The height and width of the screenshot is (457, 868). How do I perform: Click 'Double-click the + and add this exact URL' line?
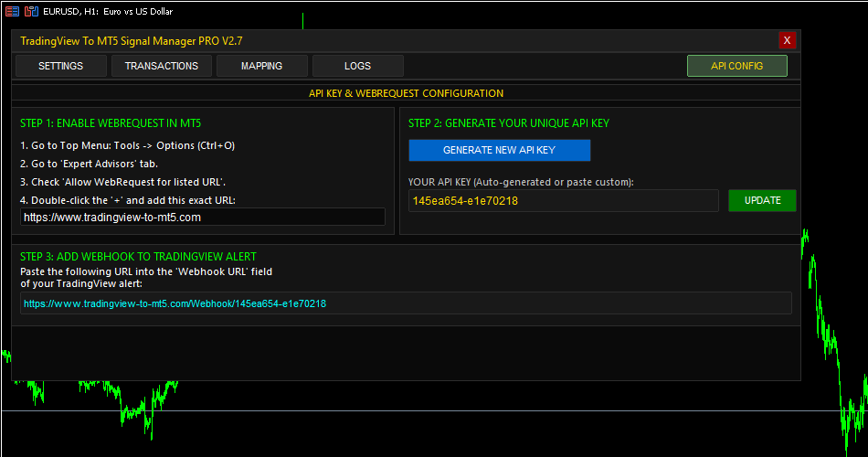tap(128, 200)
